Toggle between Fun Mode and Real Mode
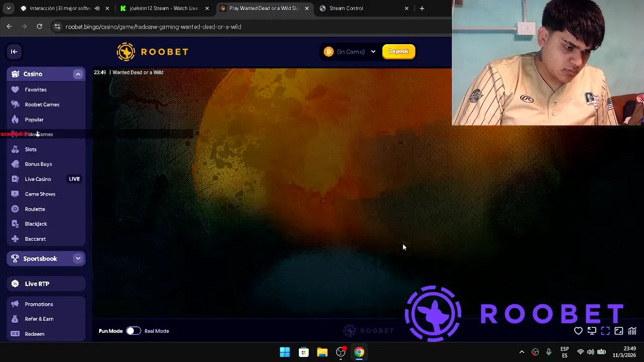644x362 pixels. click(x=133, y=331)
